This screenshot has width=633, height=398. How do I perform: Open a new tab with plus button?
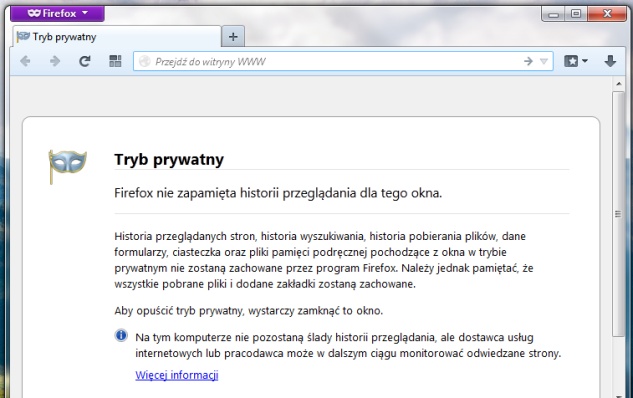233,37
